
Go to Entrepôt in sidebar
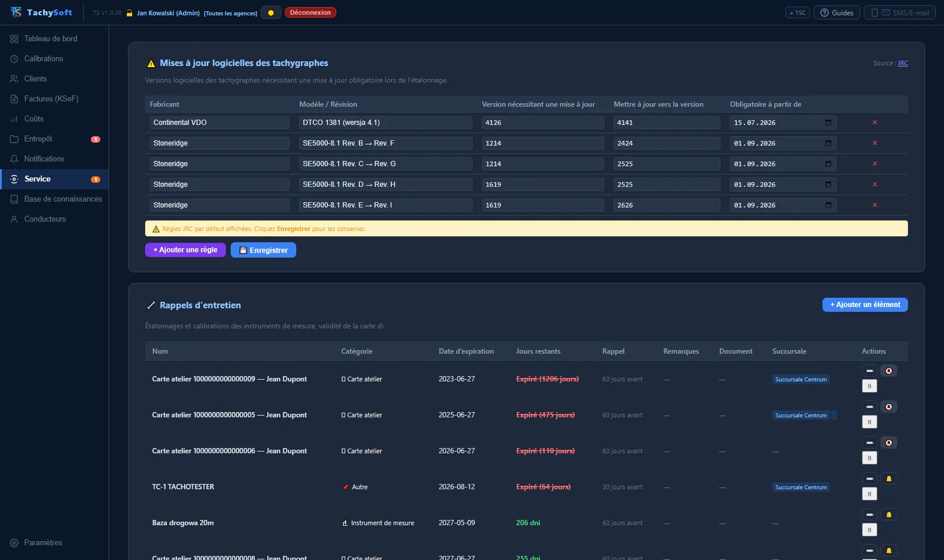click(x=38, y=139)
